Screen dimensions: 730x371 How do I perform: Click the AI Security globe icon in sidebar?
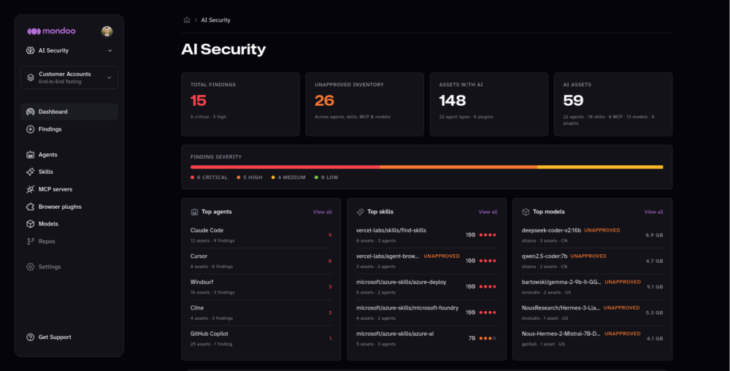click(30, 50)
